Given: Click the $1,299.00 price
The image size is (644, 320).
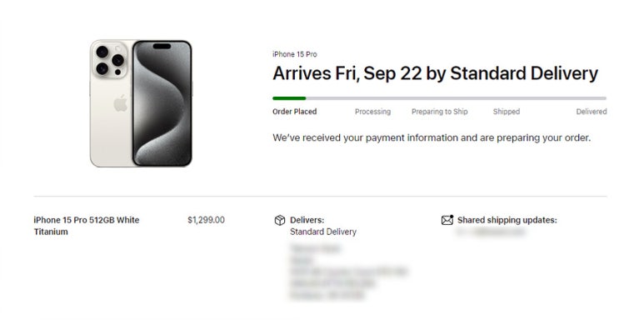Looking at the screenshot, I should 206,220.
